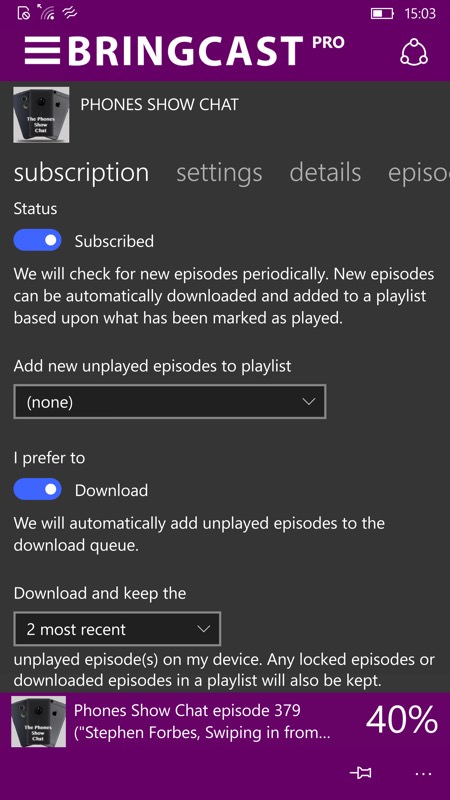Expand the playlist dropdown showing (none)
This screenshot has height=800, width=450.
(x=170, y=402)
